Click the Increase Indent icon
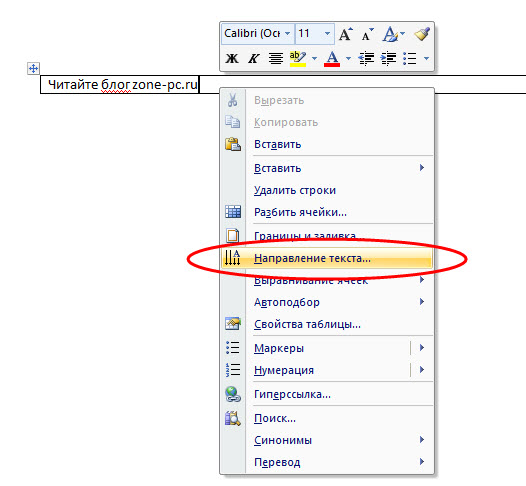Screen dimensions: 526x486 tap(388, 59)
